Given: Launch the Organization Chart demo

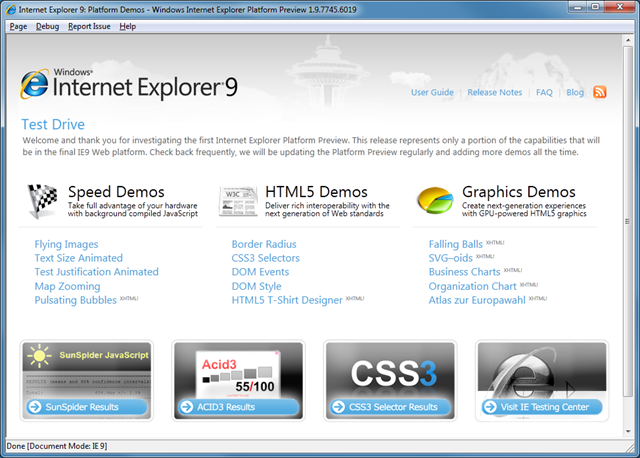Looking at the screenshot, I should 472,286.
